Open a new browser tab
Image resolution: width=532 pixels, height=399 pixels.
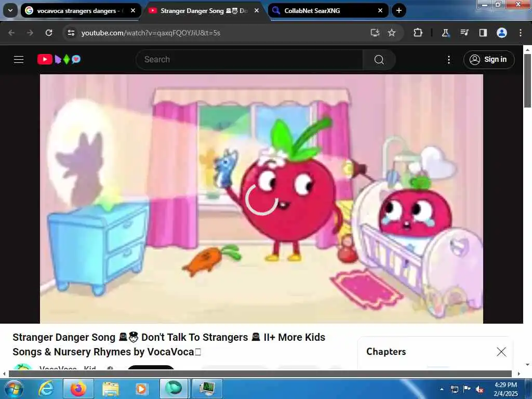click(x=399, y=10)
